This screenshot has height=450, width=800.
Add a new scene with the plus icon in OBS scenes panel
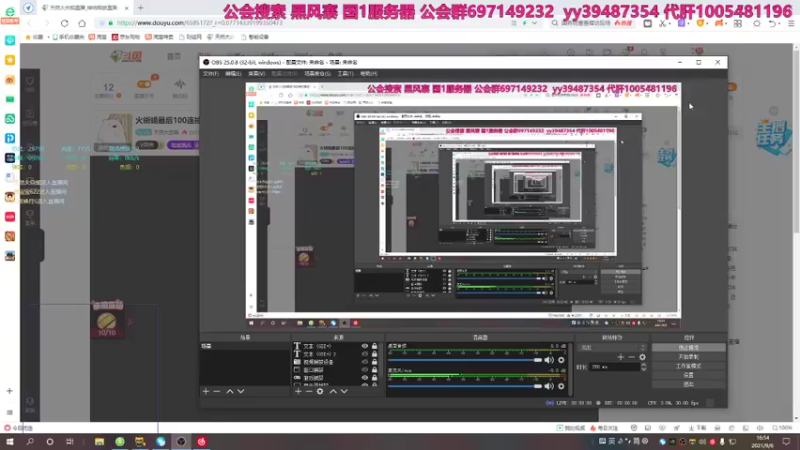coord(206,391)
